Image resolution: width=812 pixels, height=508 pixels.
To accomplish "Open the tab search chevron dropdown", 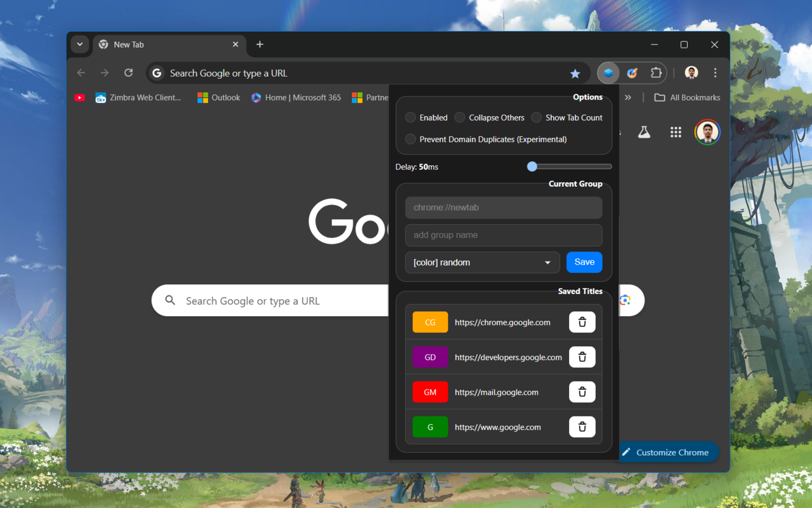I will pos(79,44).
